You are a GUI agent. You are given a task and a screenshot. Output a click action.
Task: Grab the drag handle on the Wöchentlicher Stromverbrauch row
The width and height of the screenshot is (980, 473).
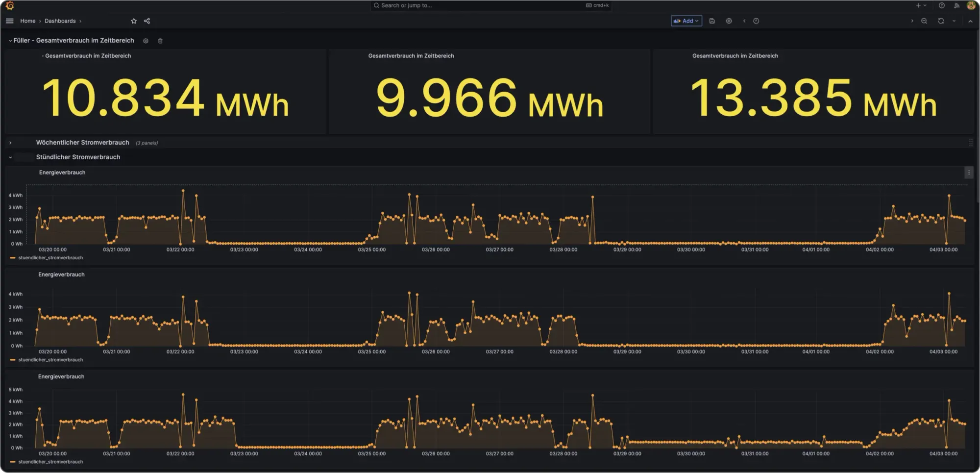971,143
